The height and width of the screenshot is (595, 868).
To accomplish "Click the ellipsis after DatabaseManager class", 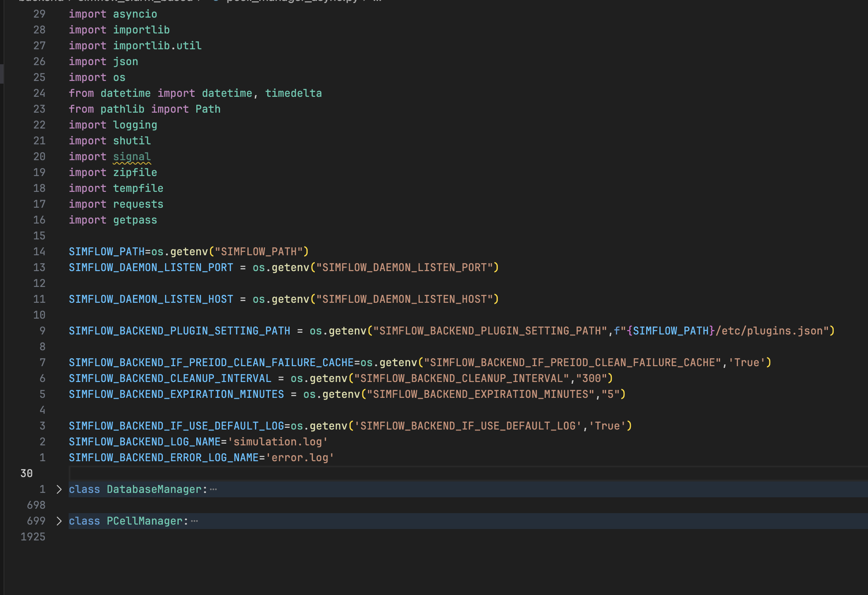I will coord(213,489).
